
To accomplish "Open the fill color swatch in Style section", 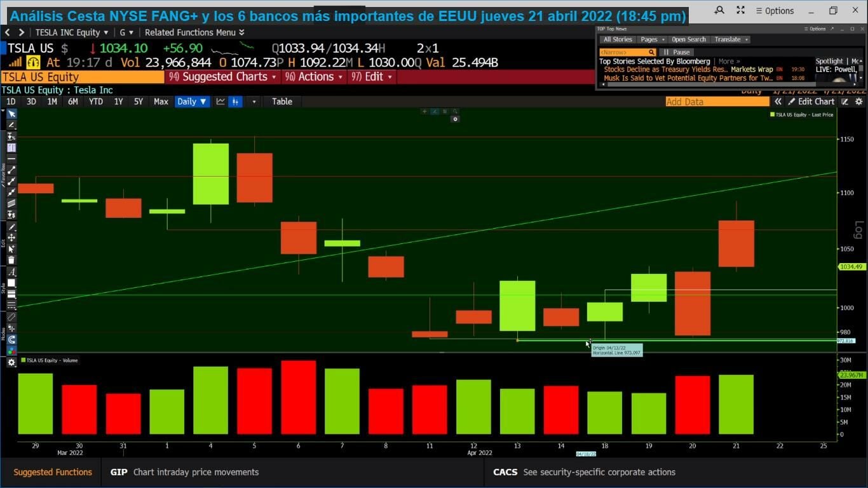I will pos(11,283).
